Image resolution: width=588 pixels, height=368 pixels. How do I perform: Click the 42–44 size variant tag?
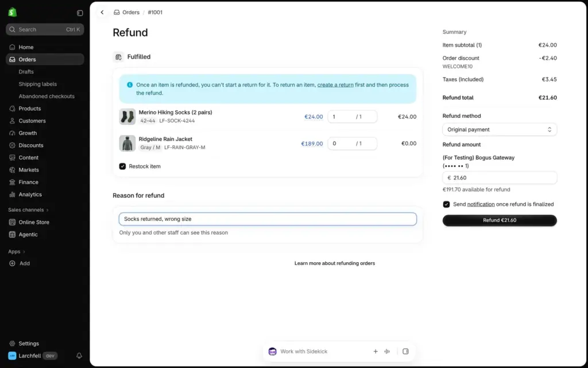click(148, 121)
